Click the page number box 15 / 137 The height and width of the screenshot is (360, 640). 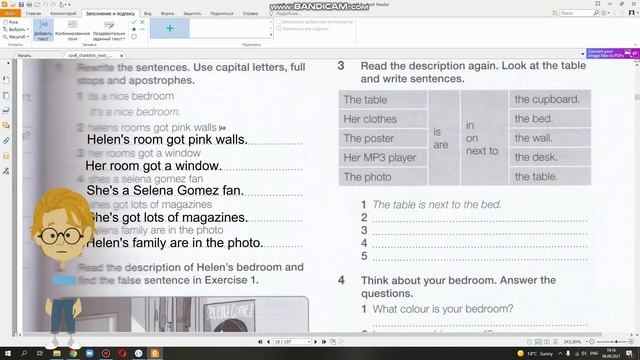coord(291,342)
